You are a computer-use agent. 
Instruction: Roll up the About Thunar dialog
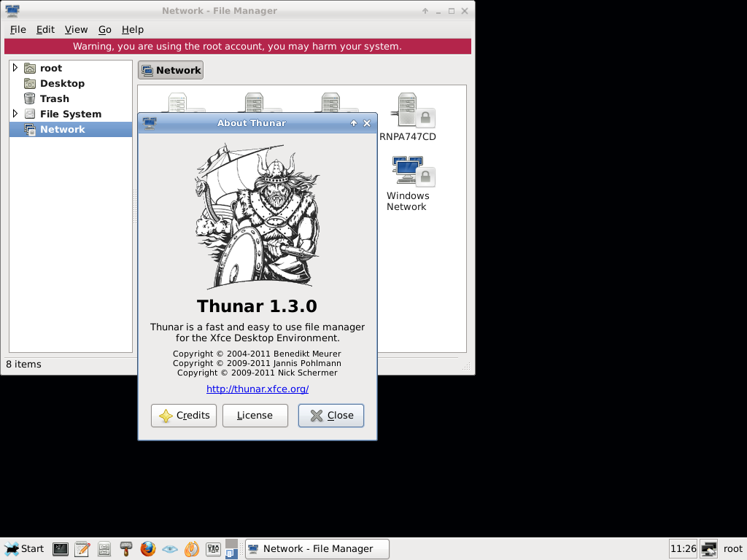[x=354, y=123]
